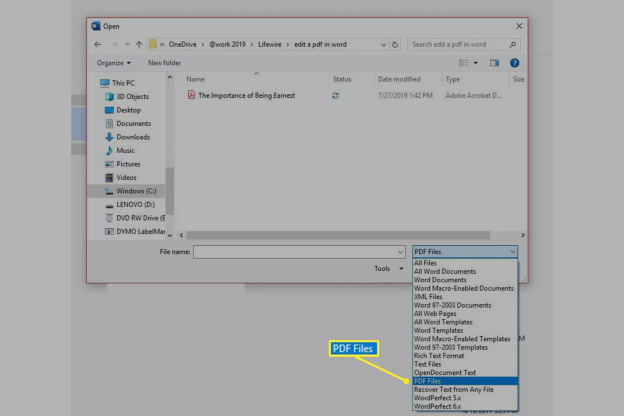Change the view layout icon
The height and width of the screenshot is (416, 624).
click(464, 63)
